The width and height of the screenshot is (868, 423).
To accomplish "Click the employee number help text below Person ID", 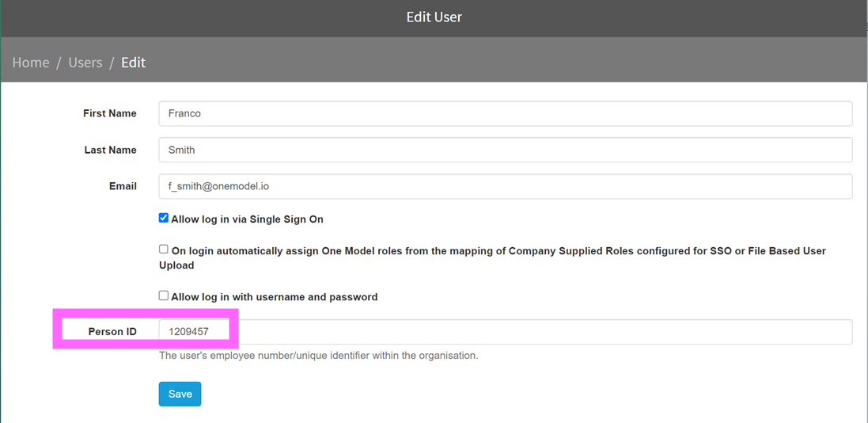I will click(x=318, y=356).
